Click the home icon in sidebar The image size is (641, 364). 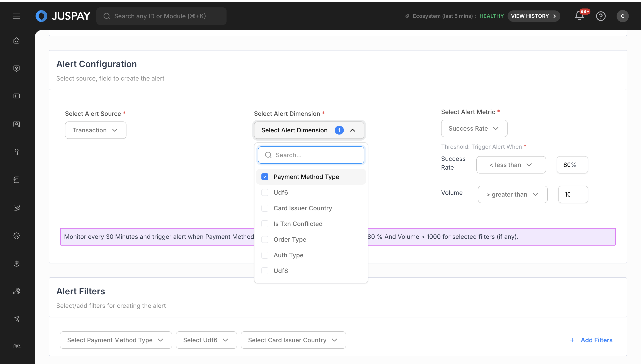click(17, 40)
